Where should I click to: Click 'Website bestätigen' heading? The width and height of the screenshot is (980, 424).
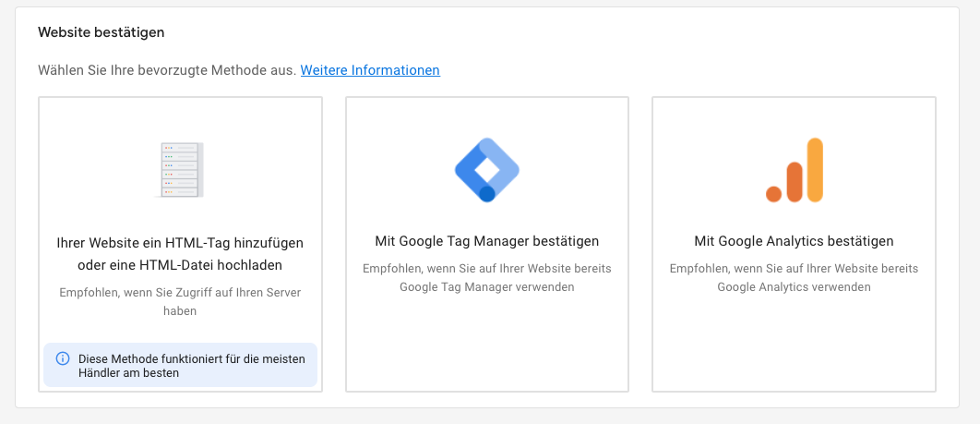tap(102, 32)
